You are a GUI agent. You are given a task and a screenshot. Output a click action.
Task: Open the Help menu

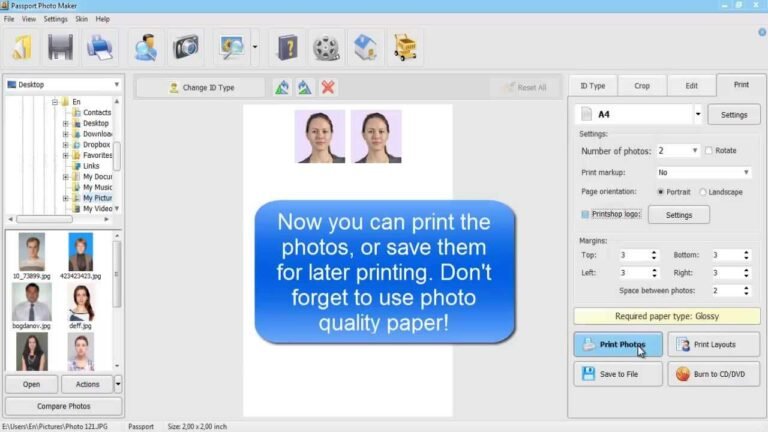[x=102, y=19]
